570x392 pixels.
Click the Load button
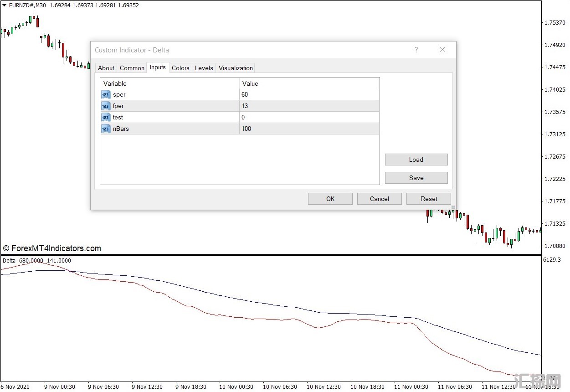tap(416, 160)
